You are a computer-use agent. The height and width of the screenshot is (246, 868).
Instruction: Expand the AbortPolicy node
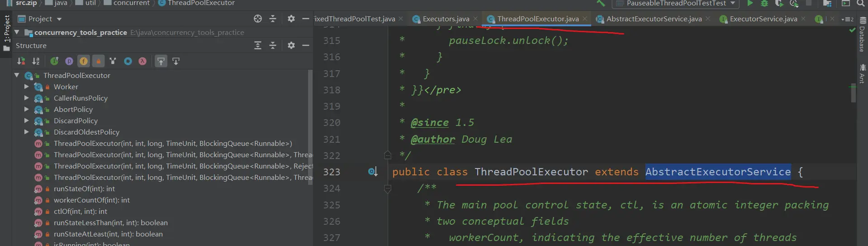click(26, 109)
